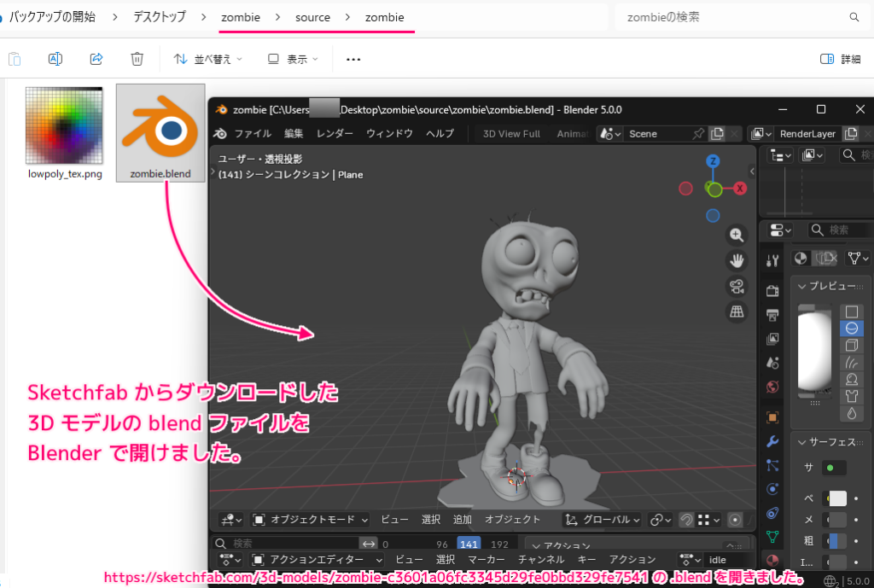Click the green surface color swatch
This screenshot has height=588, width=874.
830,468
